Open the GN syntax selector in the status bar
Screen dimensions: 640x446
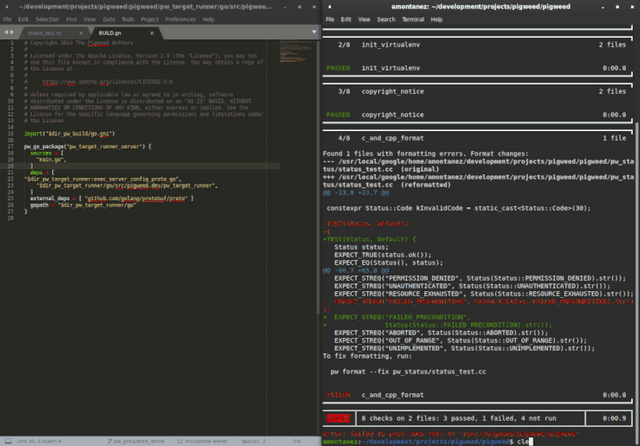click(x=296, y=441)
